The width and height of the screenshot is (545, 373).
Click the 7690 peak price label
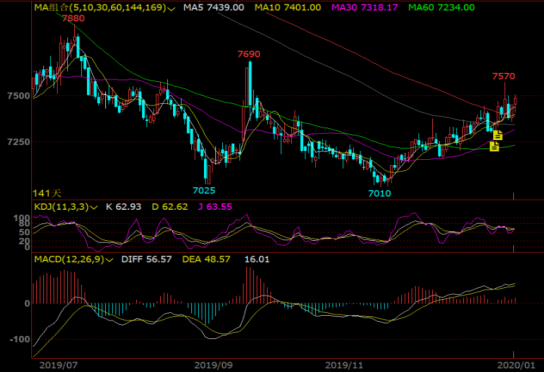tap(249, 54)
